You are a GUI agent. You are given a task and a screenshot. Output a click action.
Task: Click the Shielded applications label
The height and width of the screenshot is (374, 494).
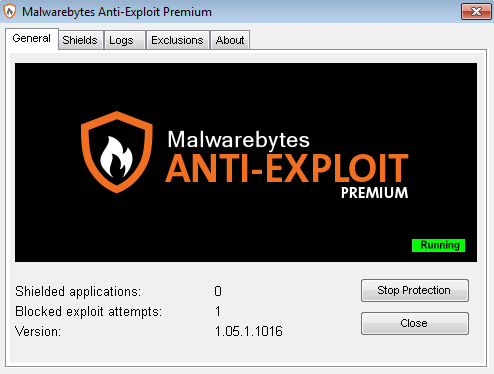[78, 292]
